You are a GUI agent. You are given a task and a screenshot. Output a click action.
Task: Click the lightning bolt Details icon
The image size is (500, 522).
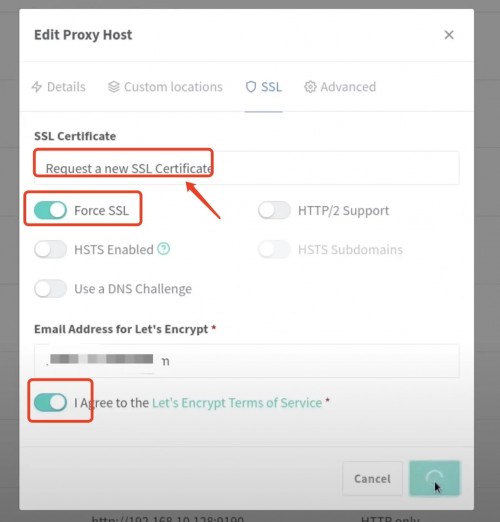point(37,87)
